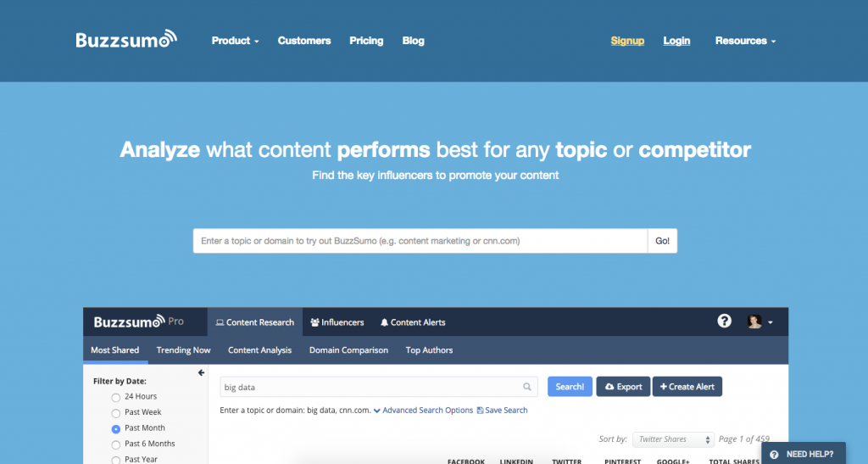This screenshot has height=464, width=868.
Task: Click the BuzzSumo logo in header
Action: [126, 40]
